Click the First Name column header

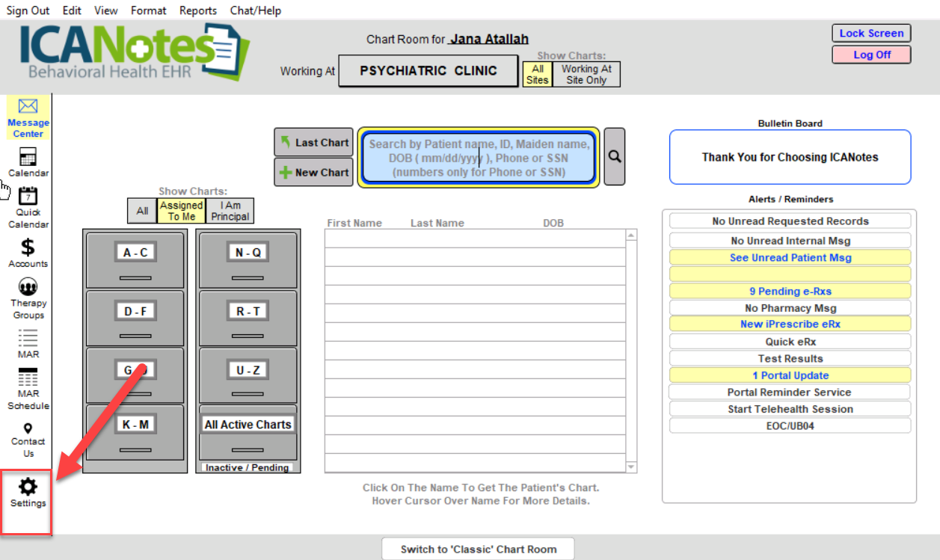354,223
